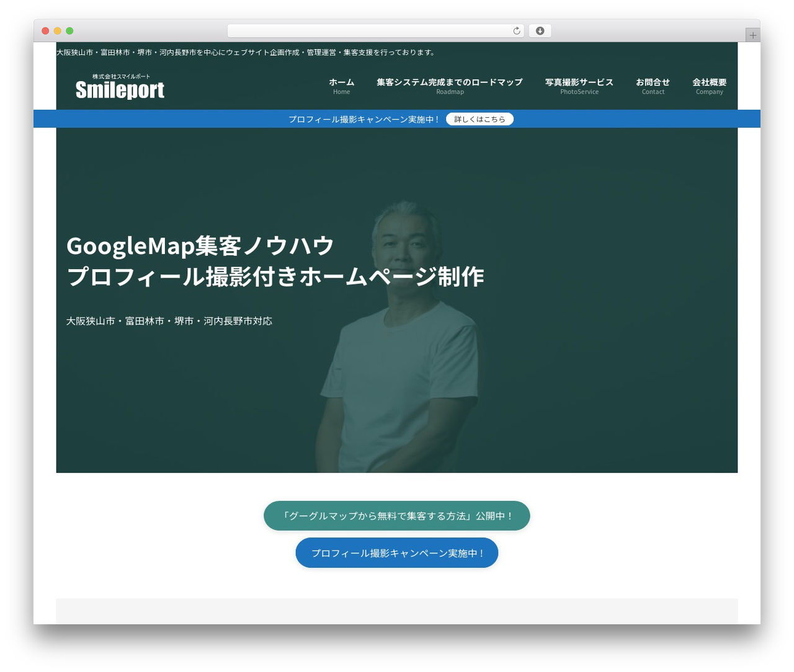Click top tagline about ウェブサイト企画作成
The width and height of the screenshot is (794, 672).
(247, 53)
